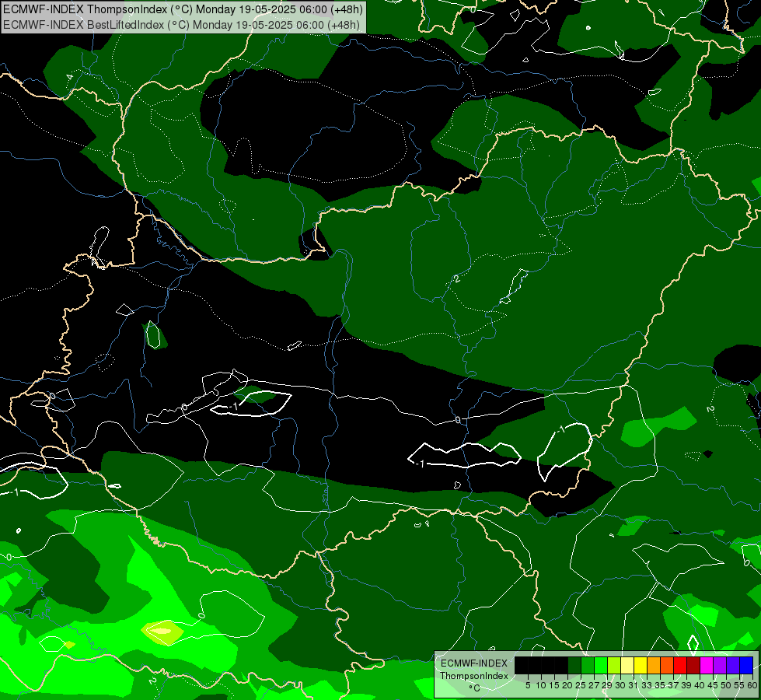Click the legend scale value 29
The height and width of the screenshot is (700, 761).
coord(607,685)
